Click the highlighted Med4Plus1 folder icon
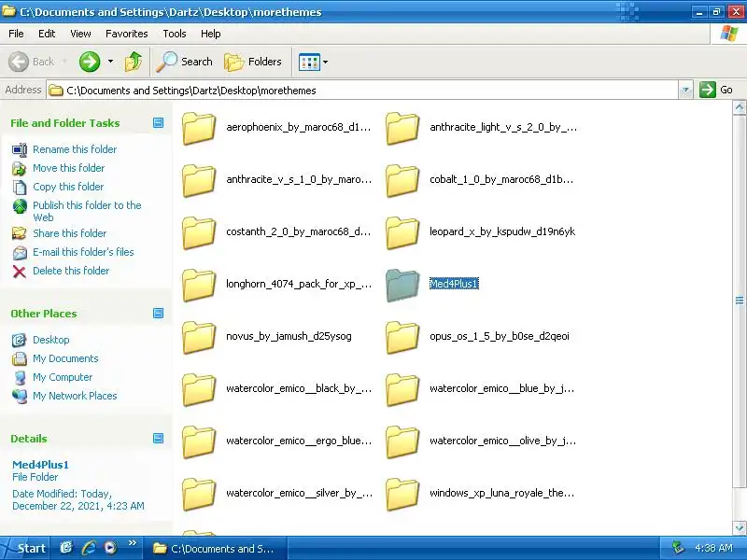Viewport: 747px width, 560px height. coord(402,285)
